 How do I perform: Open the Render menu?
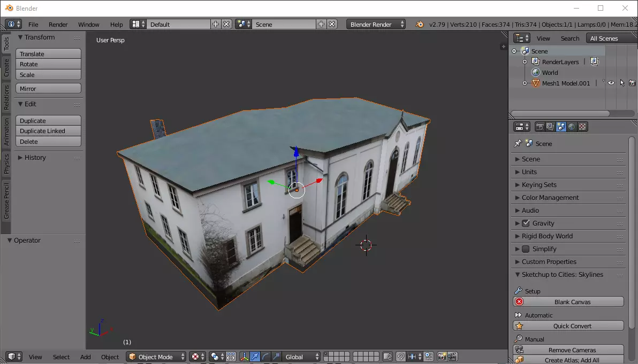point(58,25)
